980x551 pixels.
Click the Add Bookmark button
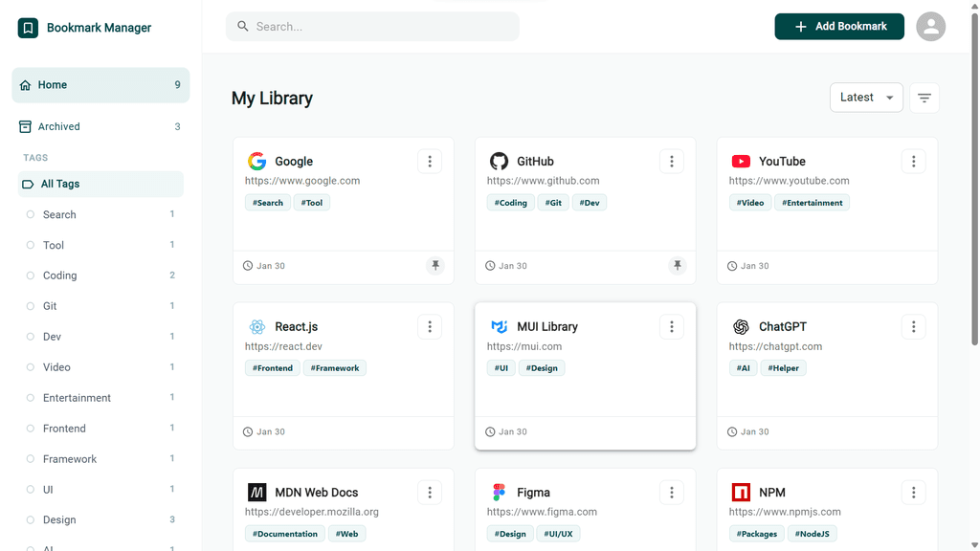pyautogui.click(x=839, y=27)
